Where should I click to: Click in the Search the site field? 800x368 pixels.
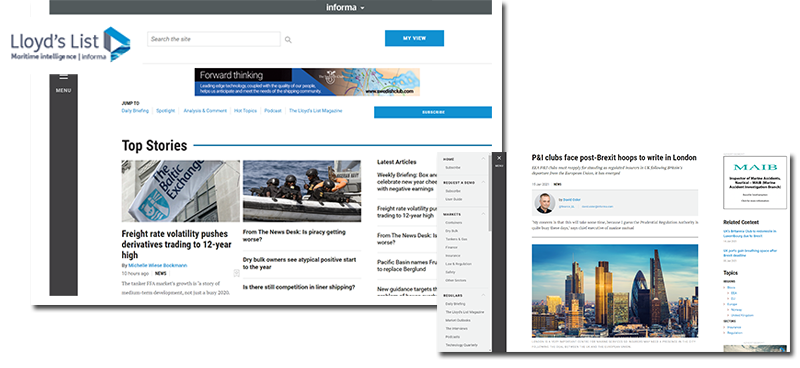[x=214, y=39]
